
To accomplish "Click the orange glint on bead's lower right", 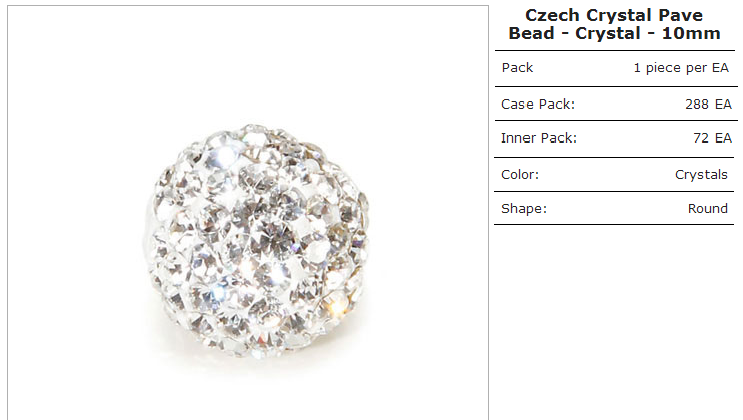I will click(337, 304).
